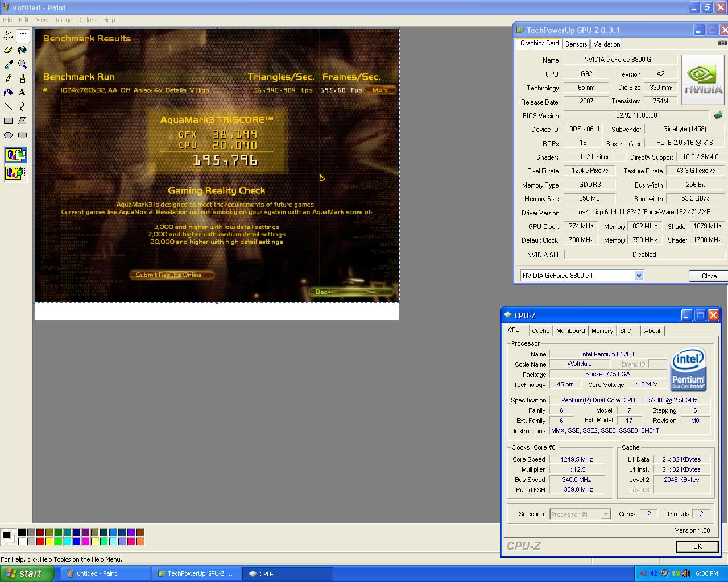Pick the bright green color swatch

pos(58,542)
